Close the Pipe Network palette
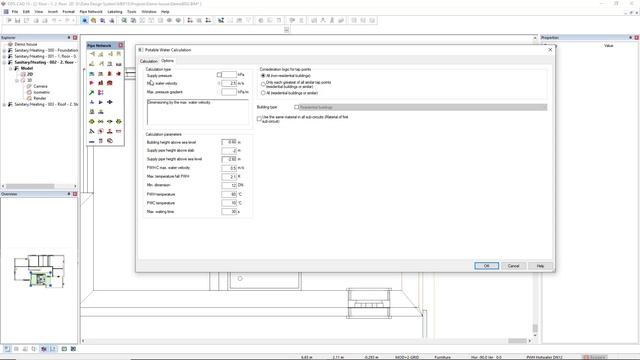640x360 pixels. coord(120,45)
